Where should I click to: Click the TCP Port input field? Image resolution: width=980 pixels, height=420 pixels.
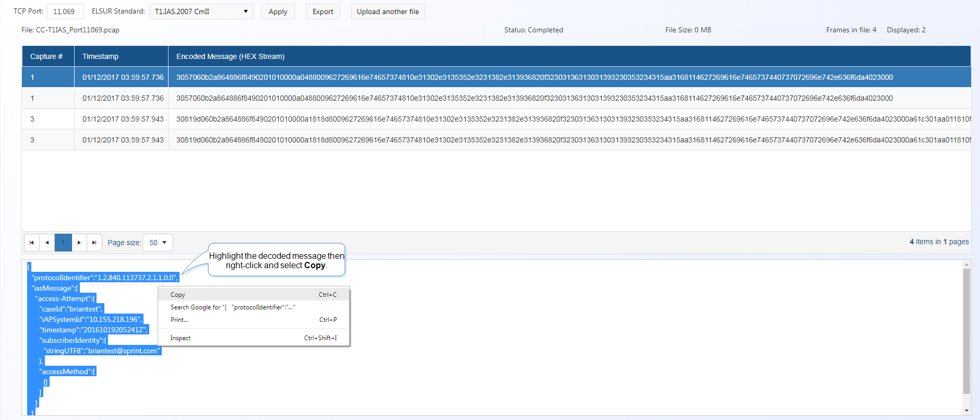[x=65, y=11]
